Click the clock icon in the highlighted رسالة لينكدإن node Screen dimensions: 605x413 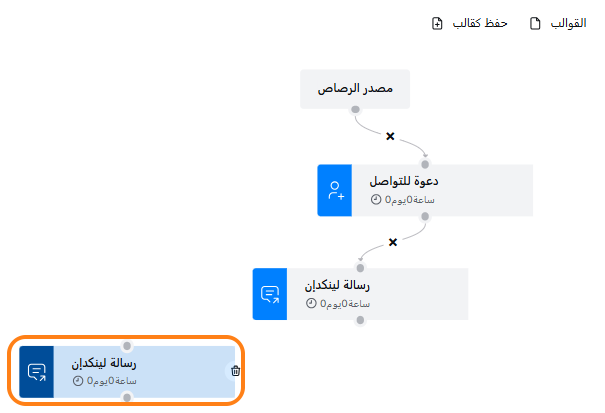pos(78,380)
